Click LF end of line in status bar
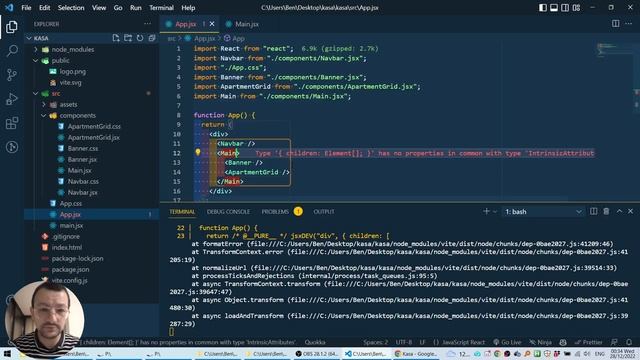The width and height of the screenshot is (640, 360). point(422,342)
